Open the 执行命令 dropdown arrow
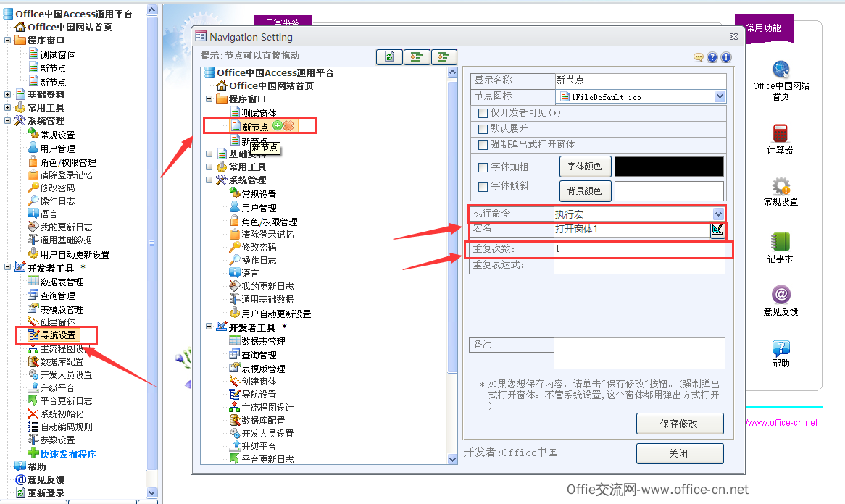This screenshot has width=845, height=504. pyautogui.click(x=718, y=214)
